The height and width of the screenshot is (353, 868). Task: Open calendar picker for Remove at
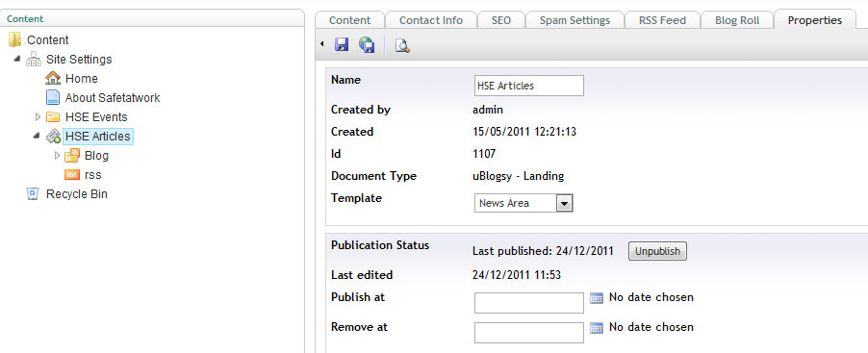[x=597, y=328]
